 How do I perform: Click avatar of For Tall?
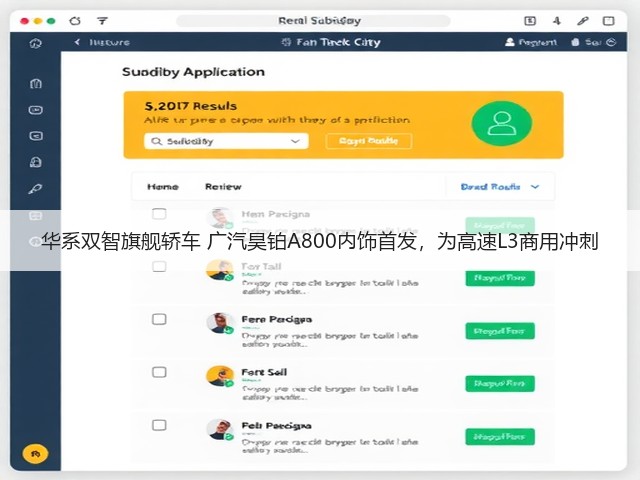pyautogui.click(x=220, y=270)
